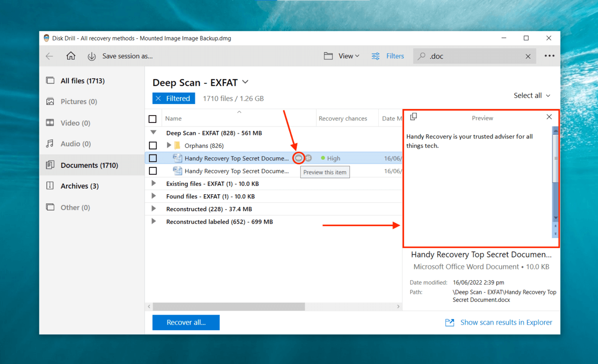The height and width of the screenshot is (364, 598).
Task: Close the Preview panel
Action: pos(549,117)
